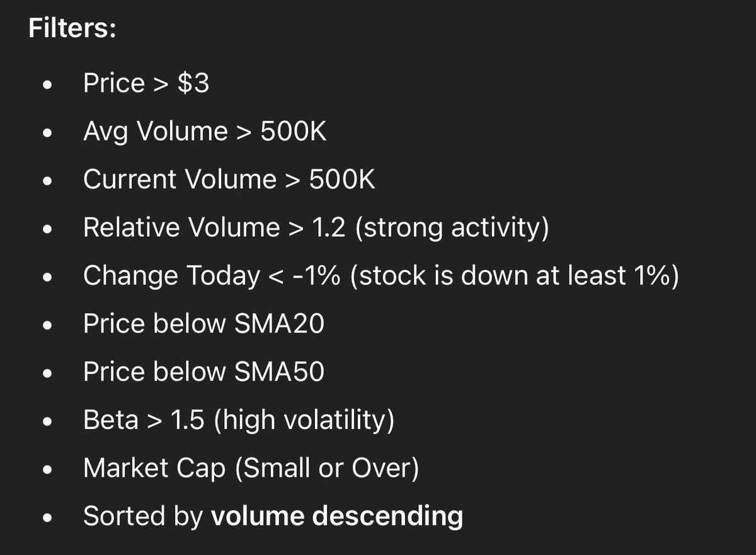Viewport: 756px width, 555px height.
Task: Click the "(Small or Over)" text
Action: [x=326, y=469]
